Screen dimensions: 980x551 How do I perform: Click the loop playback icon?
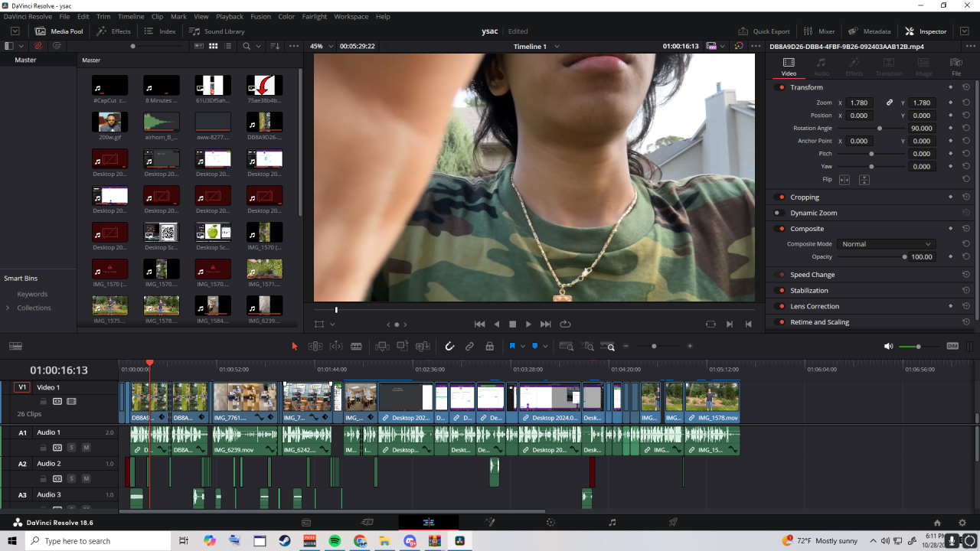click(566, 324)
